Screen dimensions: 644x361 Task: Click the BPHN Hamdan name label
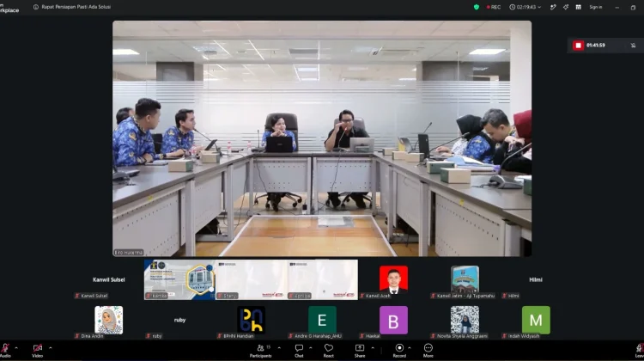click(x=235, y=336)
